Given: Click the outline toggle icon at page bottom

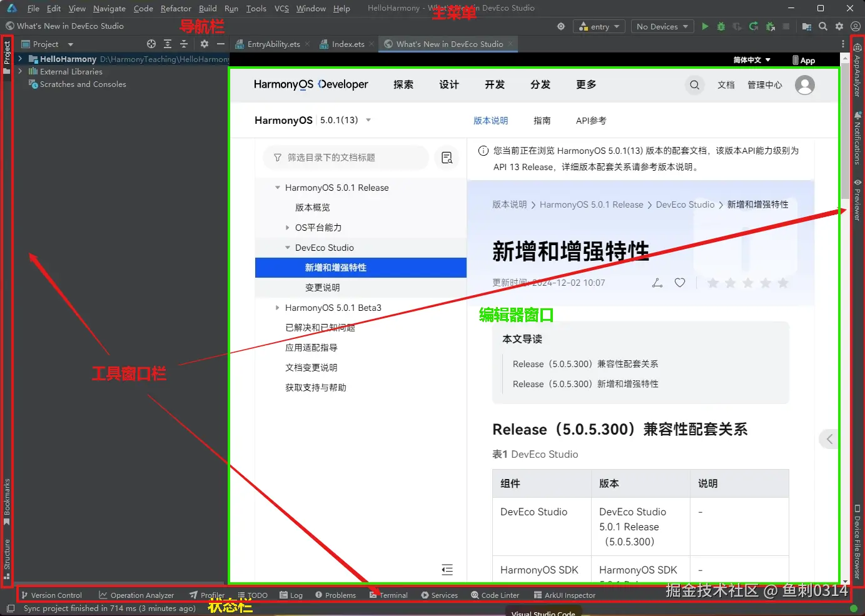Looking at the screenshot, I should tap(447, 569).
